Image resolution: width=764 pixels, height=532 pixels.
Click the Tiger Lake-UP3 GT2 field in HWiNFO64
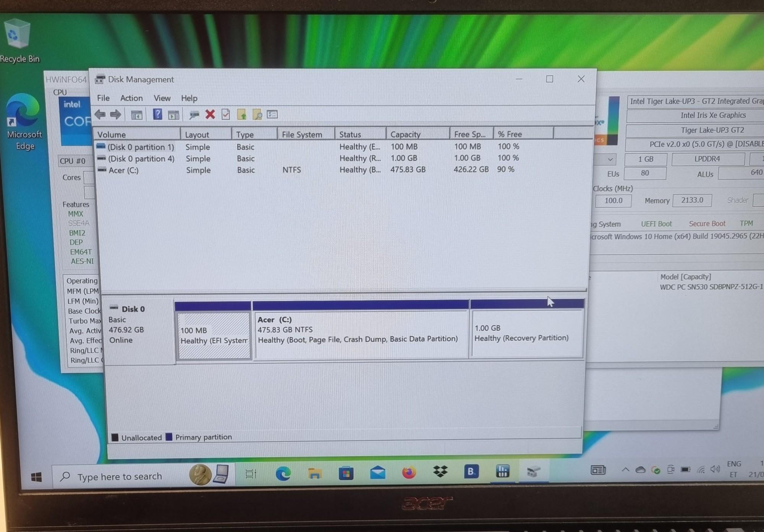pyautogui.click(x=712, y=130)
